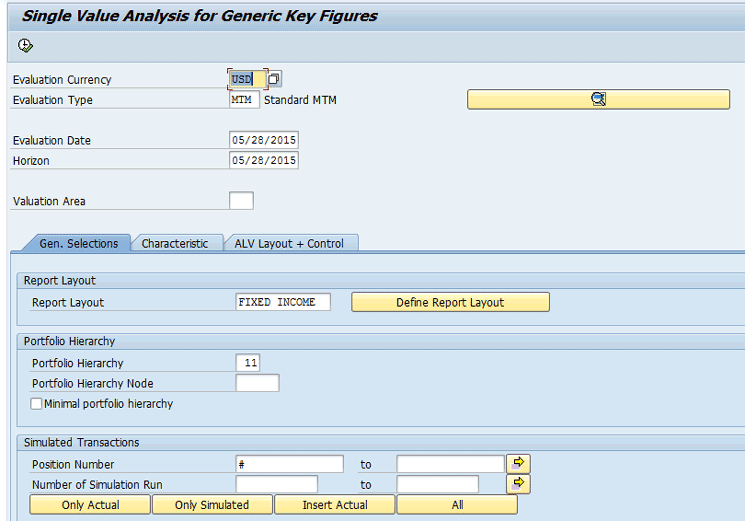Edit the Report Layout field
Screen dimensions: 745x521
(283, 302)
